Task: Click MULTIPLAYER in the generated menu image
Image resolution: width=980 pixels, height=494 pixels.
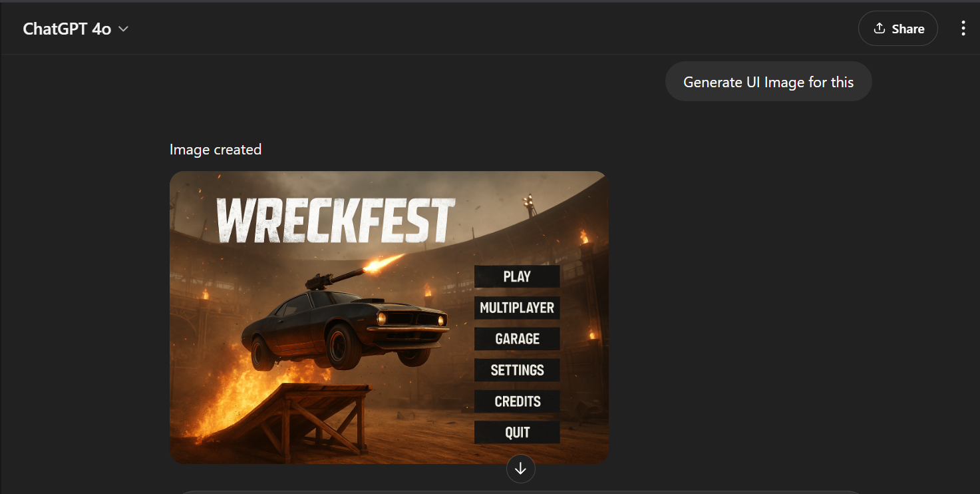Action: (x=517, y=308)
